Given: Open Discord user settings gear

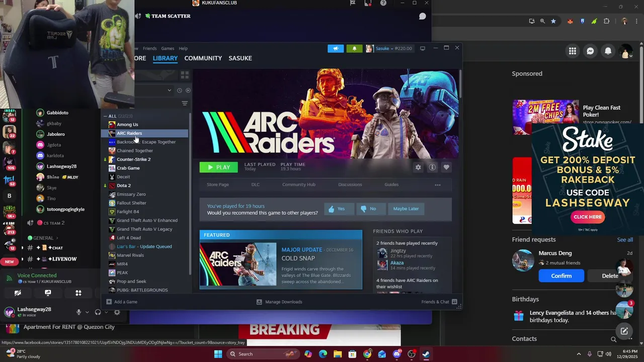Looking at the screenshot, I should coord(117,312).
